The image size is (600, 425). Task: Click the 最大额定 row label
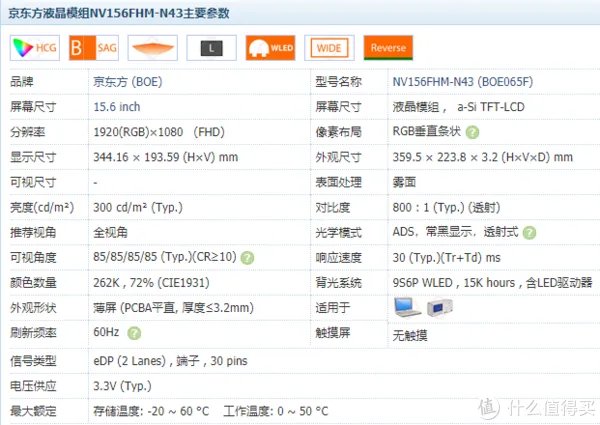[x=33, y=411]
